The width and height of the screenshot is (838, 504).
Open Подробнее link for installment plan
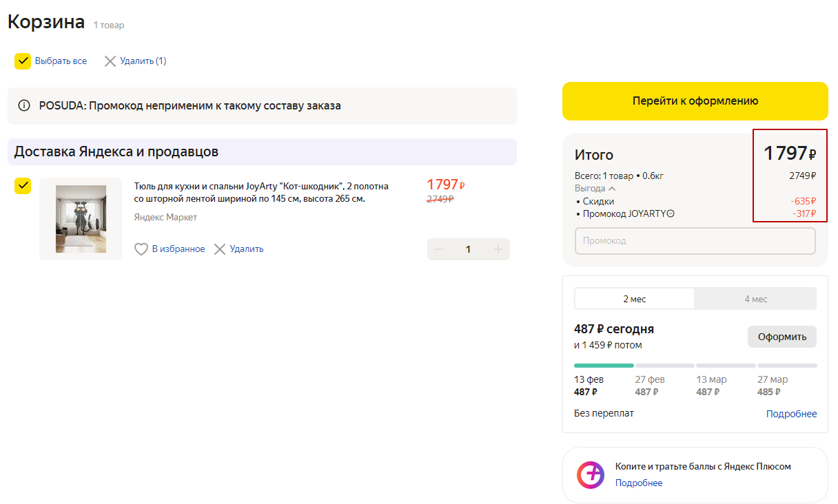pyautogui.click(x=791, y=414)
